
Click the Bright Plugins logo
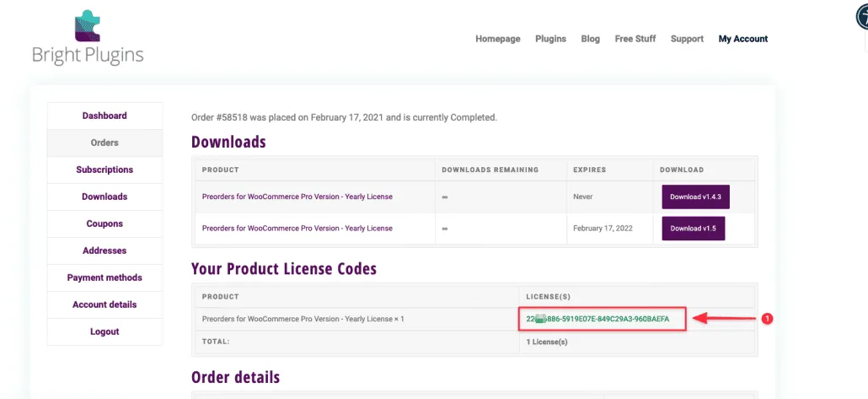click(x=88, y=38)
